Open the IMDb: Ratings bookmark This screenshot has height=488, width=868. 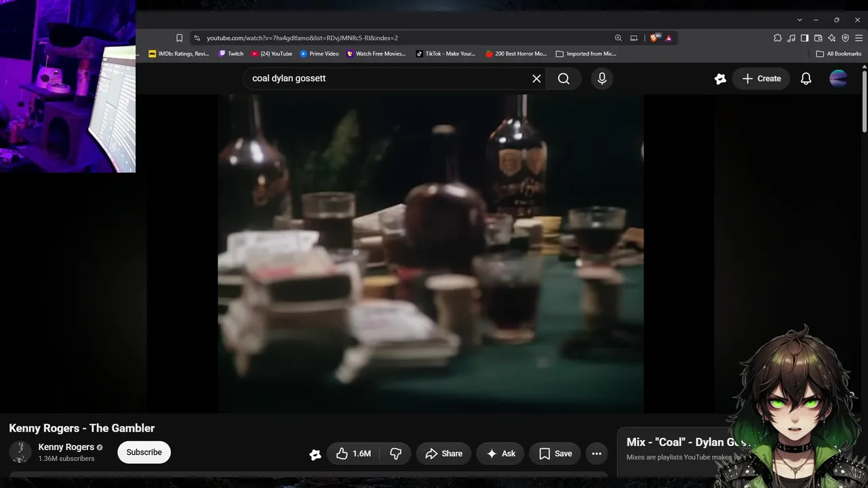coord(179,54)
